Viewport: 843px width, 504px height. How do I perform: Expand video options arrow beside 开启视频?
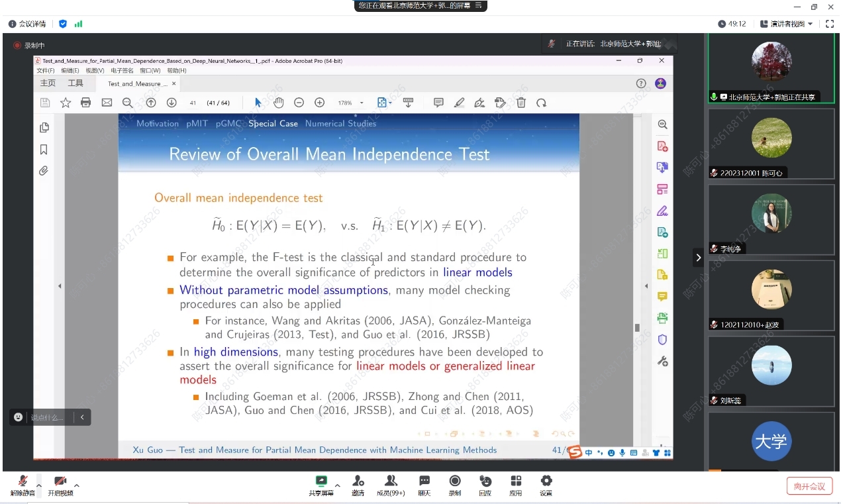point(77,485)
